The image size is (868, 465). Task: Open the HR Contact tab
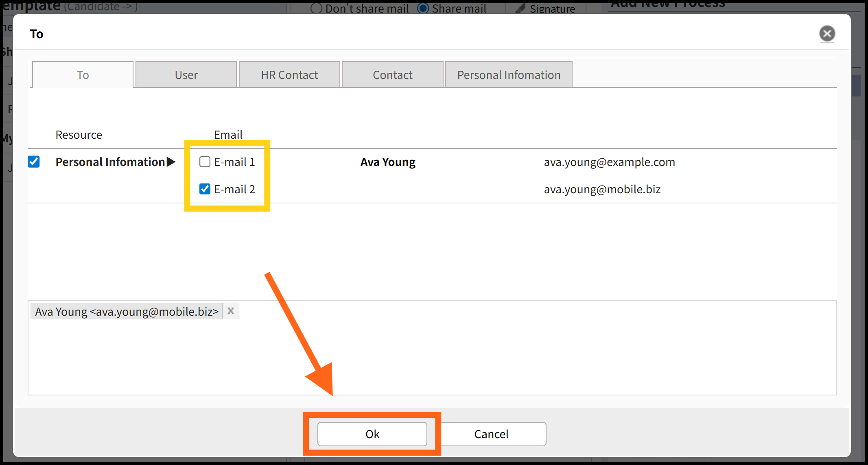pos(289,75)
